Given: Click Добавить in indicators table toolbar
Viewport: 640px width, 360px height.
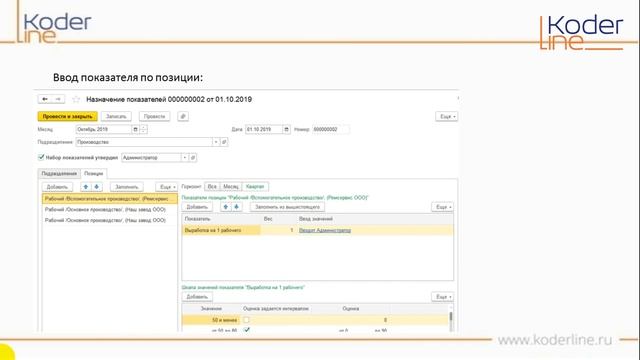Looking at the screenshot, I should pos(197,207).
